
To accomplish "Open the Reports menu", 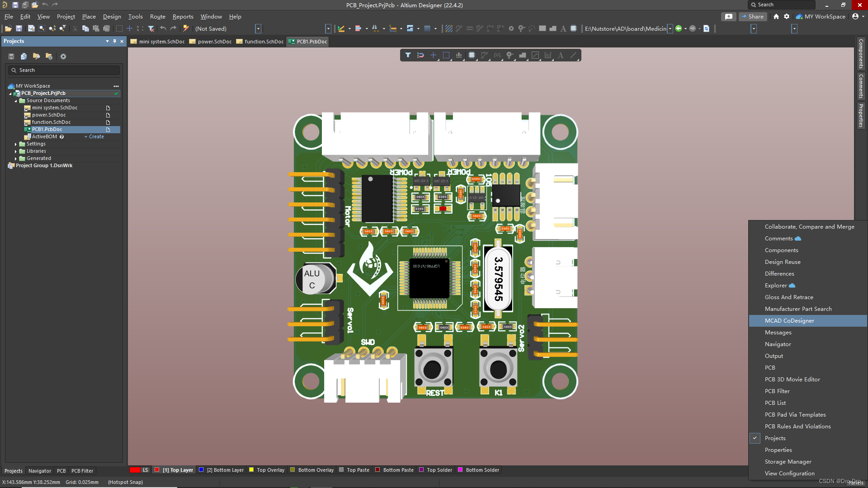I will pos(183,17).
